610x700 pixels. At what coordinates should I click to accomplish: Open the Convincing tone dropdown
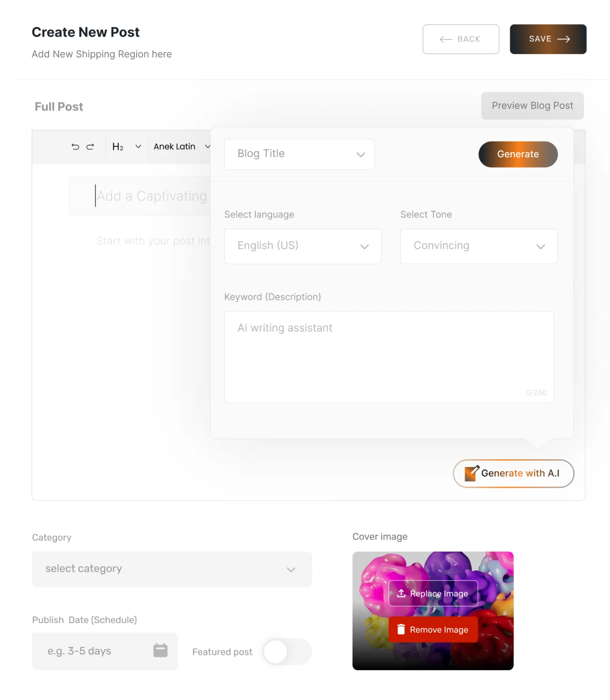point(479,246)
